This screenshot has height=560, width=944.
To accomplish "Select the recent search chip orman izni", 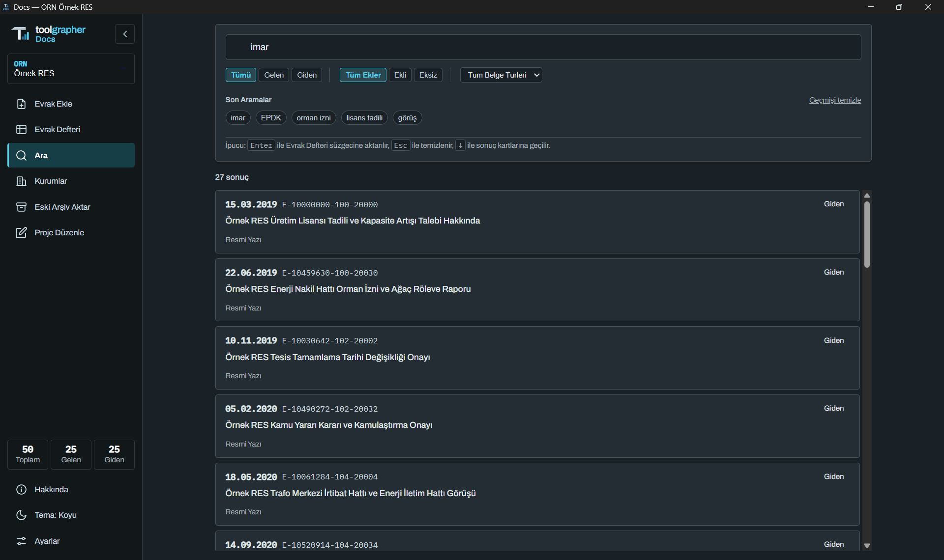I will coord(314,118).
